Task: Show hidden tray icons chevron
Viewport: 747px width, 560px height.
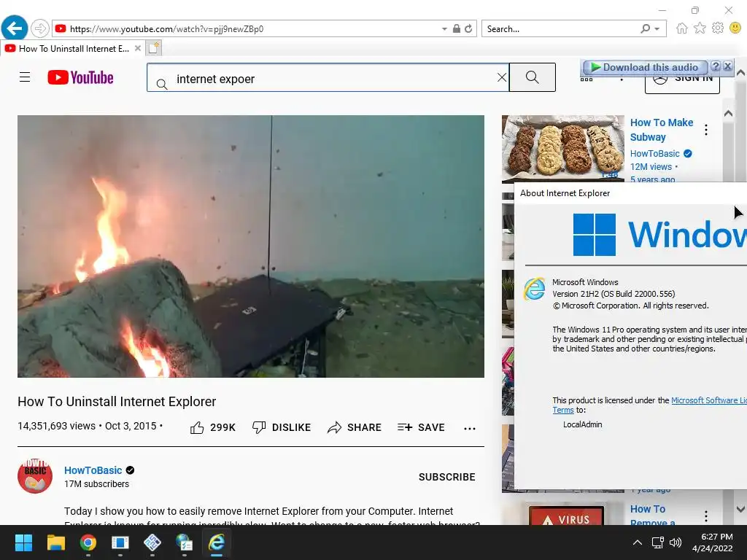Action: pos(637,542)
